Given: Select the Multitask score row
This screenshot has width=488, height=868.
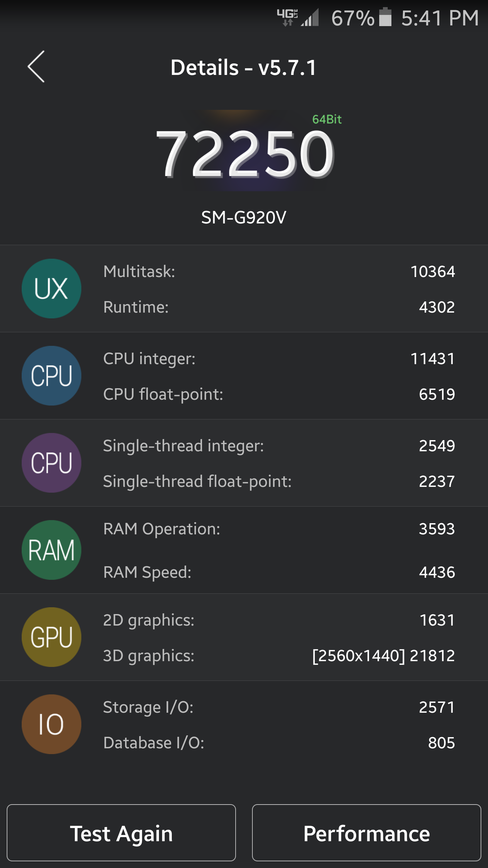Looking at the screenshot, I should (279, 272).
